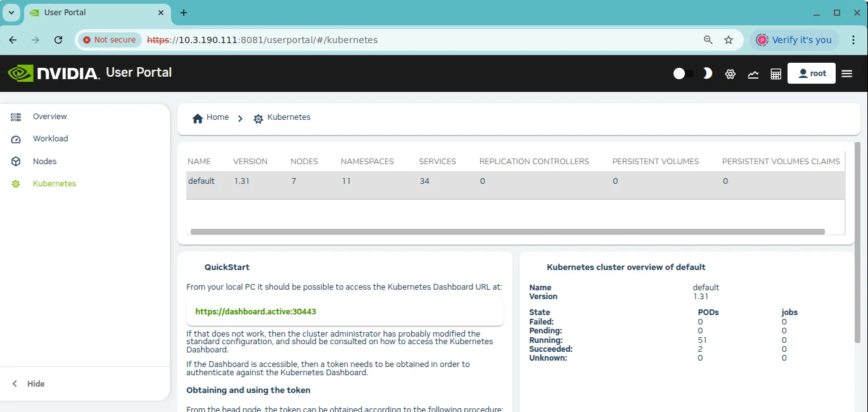Open https://dashboard.active:30443 link
Image resolution: width=868 pixels, height=412 pixels.
point(255,312)
